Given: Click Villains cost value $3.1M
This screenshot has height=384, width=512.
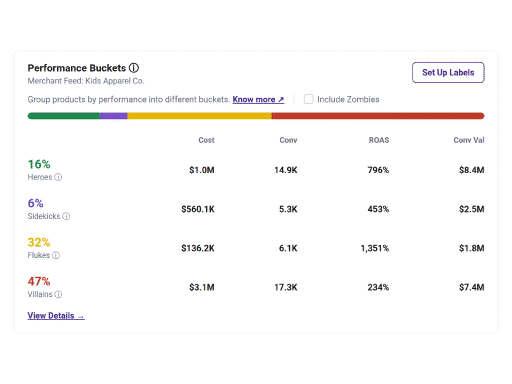Looking at the screenshot, I should click(202, 287).
